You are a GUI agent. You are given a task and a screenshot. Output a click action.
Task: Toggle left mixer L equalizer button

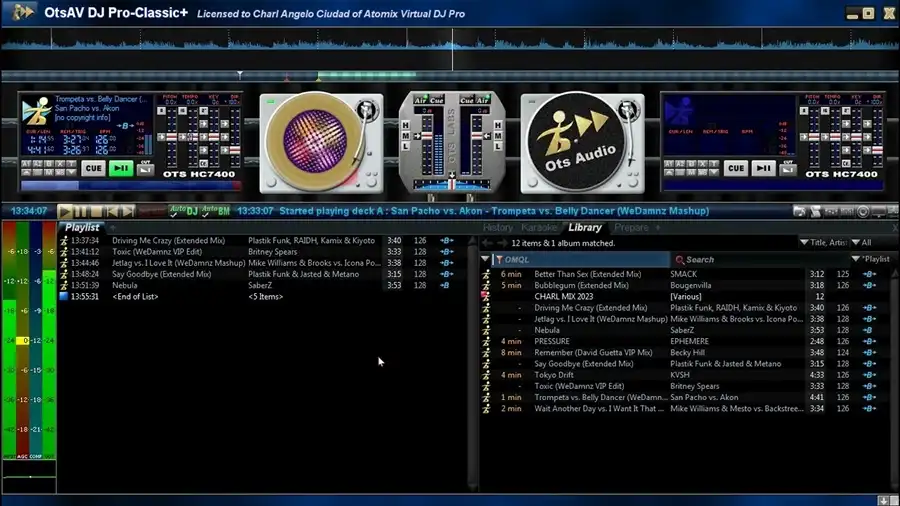406,146
